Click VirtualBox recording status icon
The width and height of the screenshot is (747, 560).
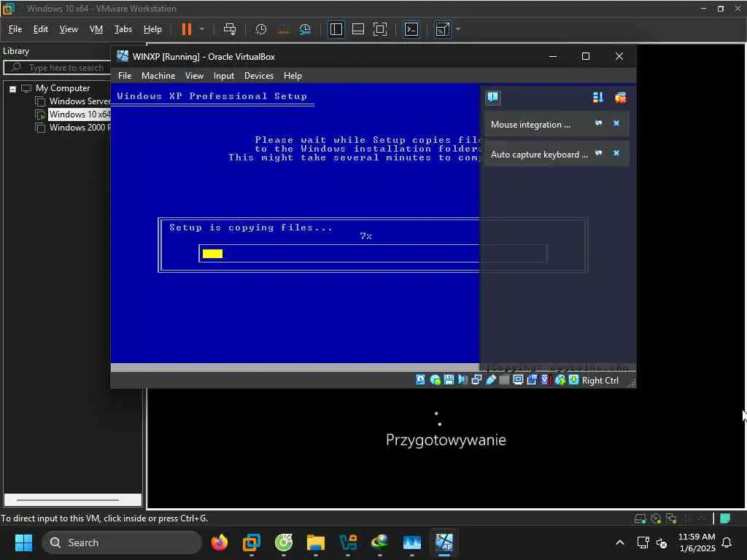point(532,380)
